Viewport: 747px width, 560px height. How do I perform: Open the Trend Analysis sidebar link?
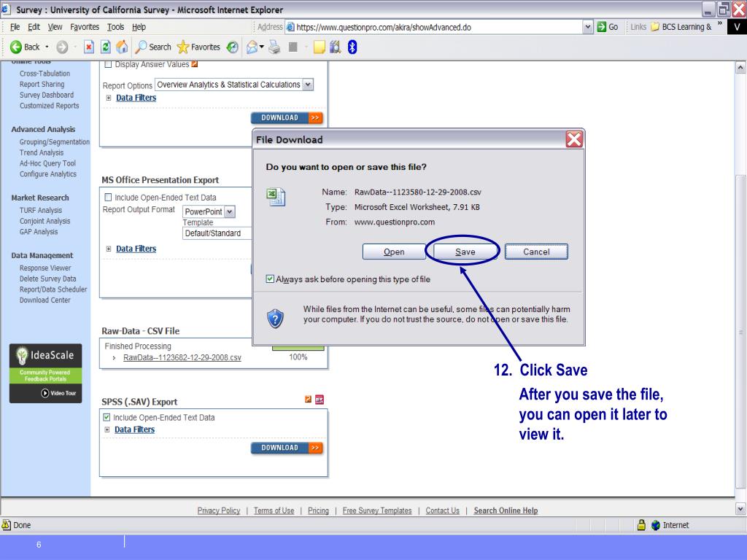(42, 152)
